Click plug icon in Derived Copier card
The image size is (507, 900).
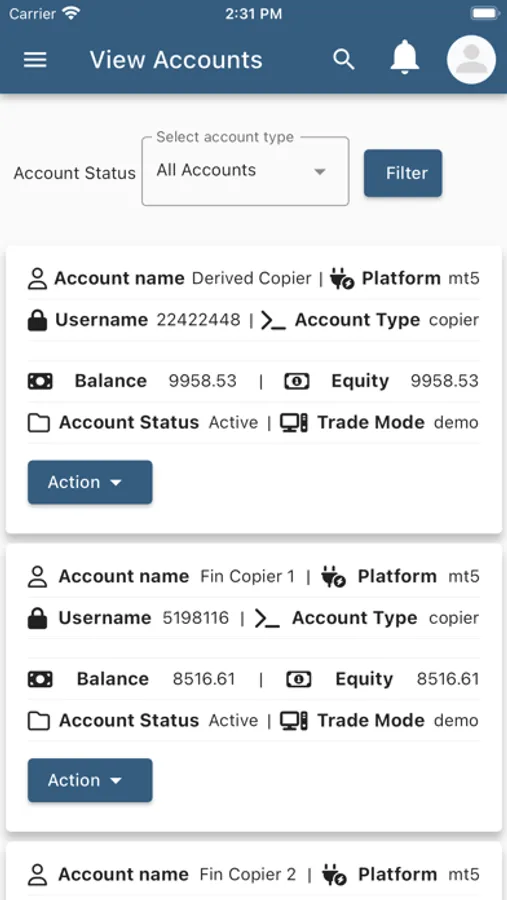coord(342,280)
